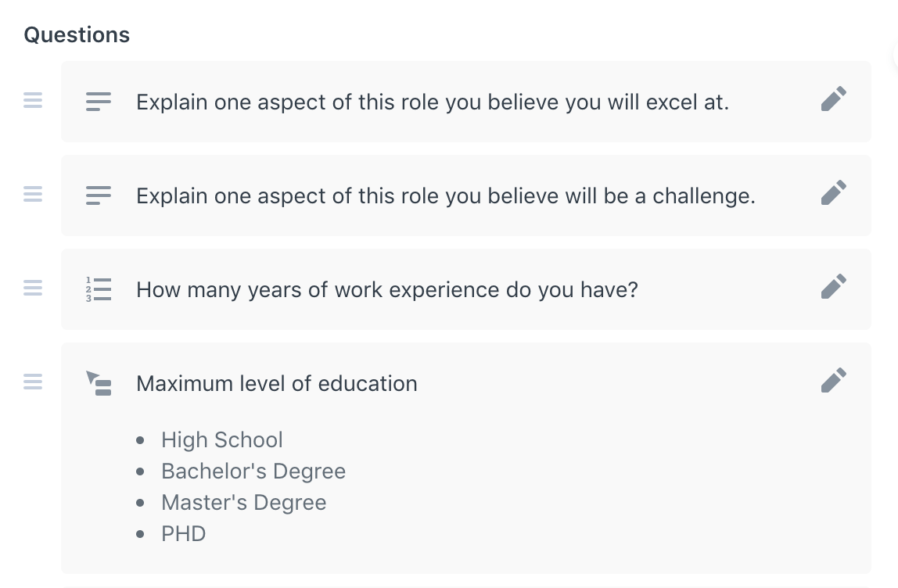Click the paragraph type icon on the first question
This screenshot has width=898, height=588.
[x=99, y=101]
